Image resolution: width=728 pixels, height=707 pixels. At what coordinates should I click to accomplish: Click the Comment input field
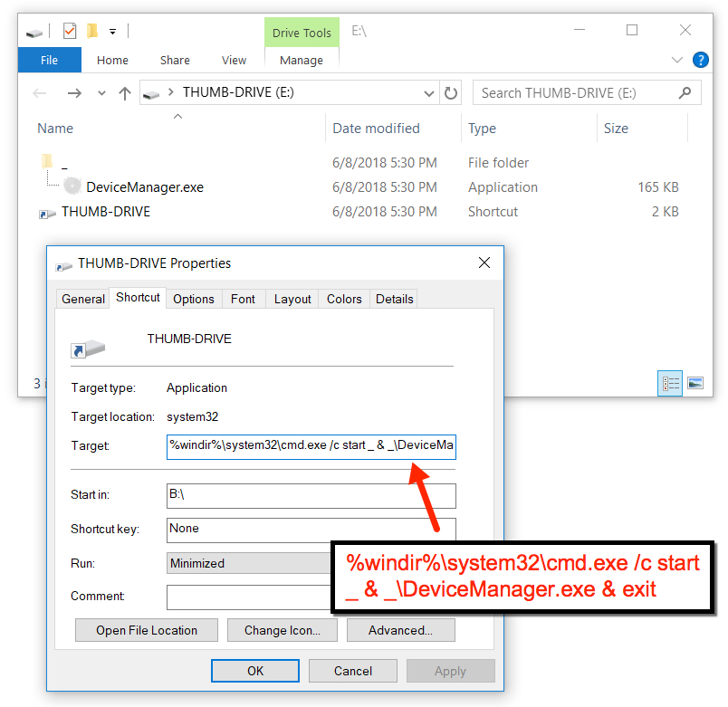(249, 597)
